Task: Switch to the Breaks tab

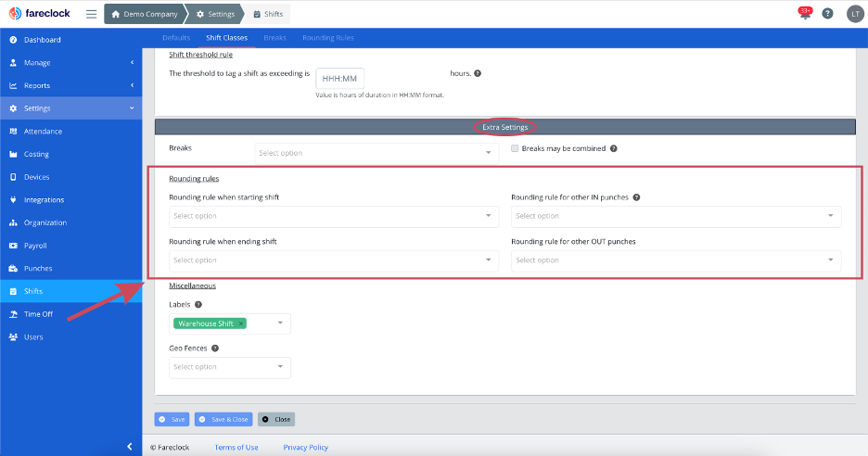Action: (x=275, y=38)
